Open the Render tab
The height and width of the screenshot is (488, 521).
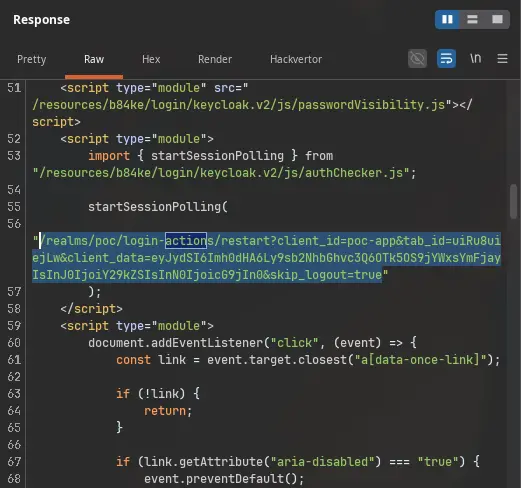(x=215, y=59)
